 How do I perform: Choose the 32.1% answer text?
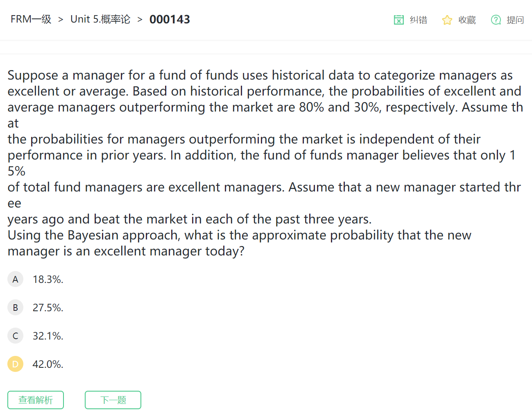(48, 336)
